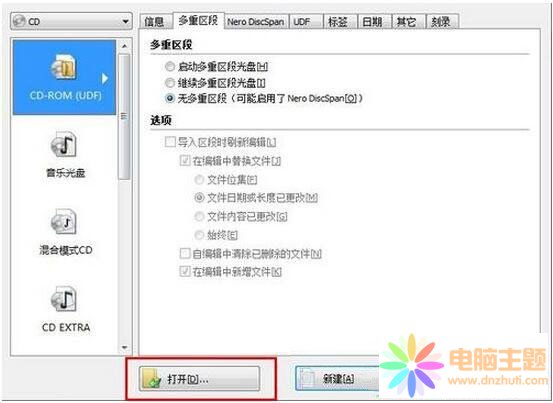This screenshot has width=553, height=403.
Task: Tick the 导入区段时刷新编辑 checkbox
Action: pyautogui.click(x=170, y=142)
